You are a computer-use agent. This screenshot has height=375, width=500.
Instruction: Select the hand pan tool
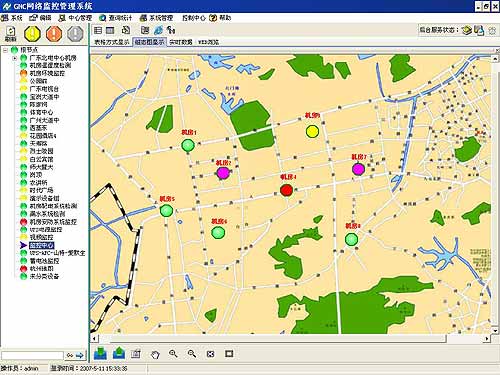pyautogui.click(x=155, y=354)
